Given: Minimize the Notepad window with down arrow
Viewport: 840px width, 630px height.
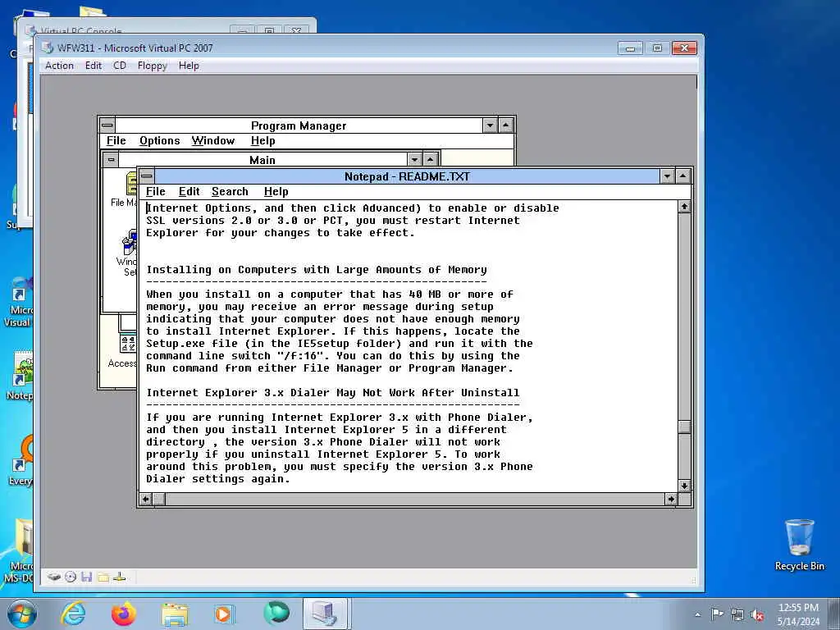Looking at the screenshot, I should [x=667, y=176].
